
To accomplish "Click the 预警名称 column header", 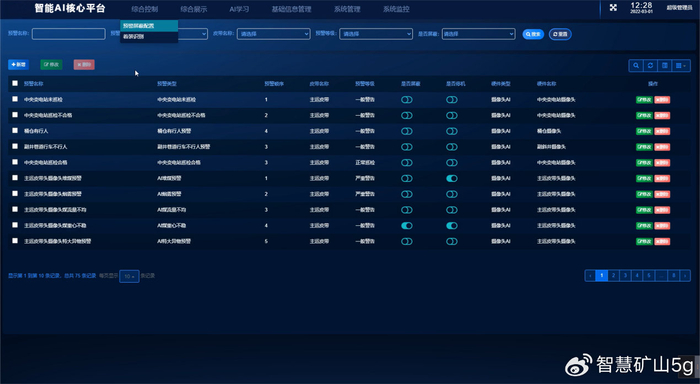I will 33,83.
